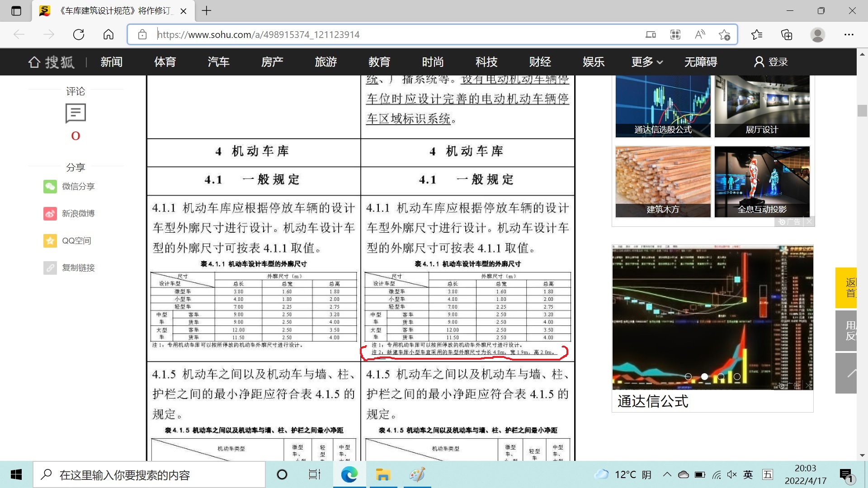
Task: Open 财经 navigation item
Action: click(x=540, y=62)
